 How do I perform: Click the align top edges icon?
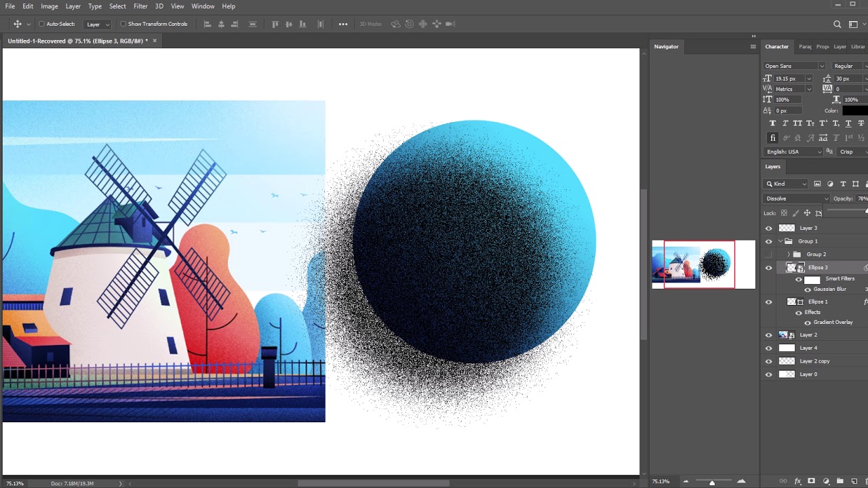(275, 24)
